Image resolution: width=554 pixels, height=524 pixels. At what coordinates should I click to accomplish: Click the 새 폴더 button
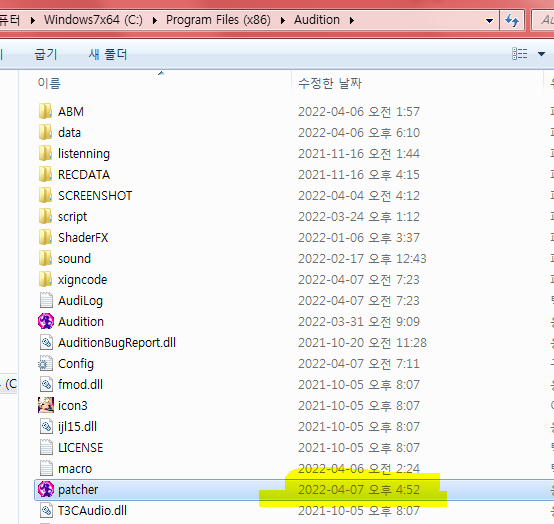(x=108, y=54)
